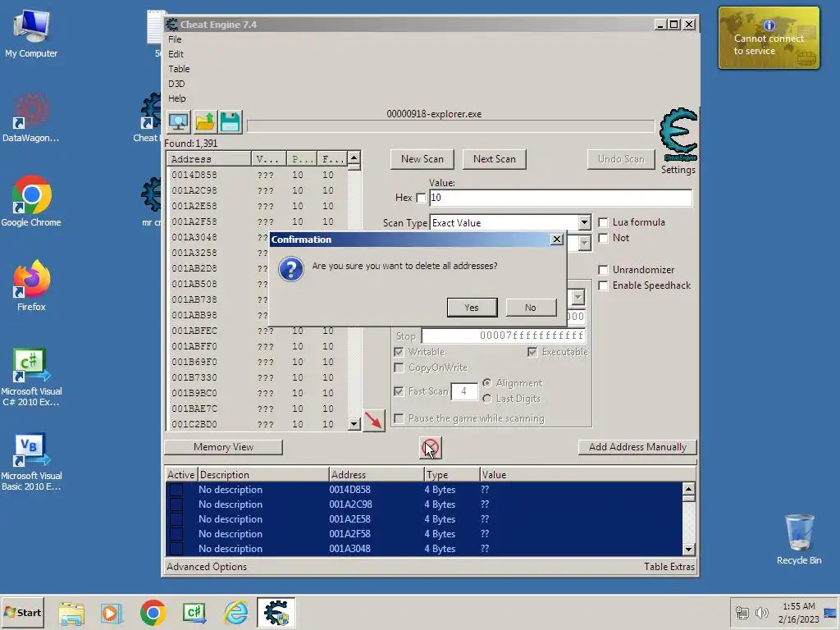Screen dimensions: 840x630
Task: Click the delete all addresses icon
Action: point(430,448)
